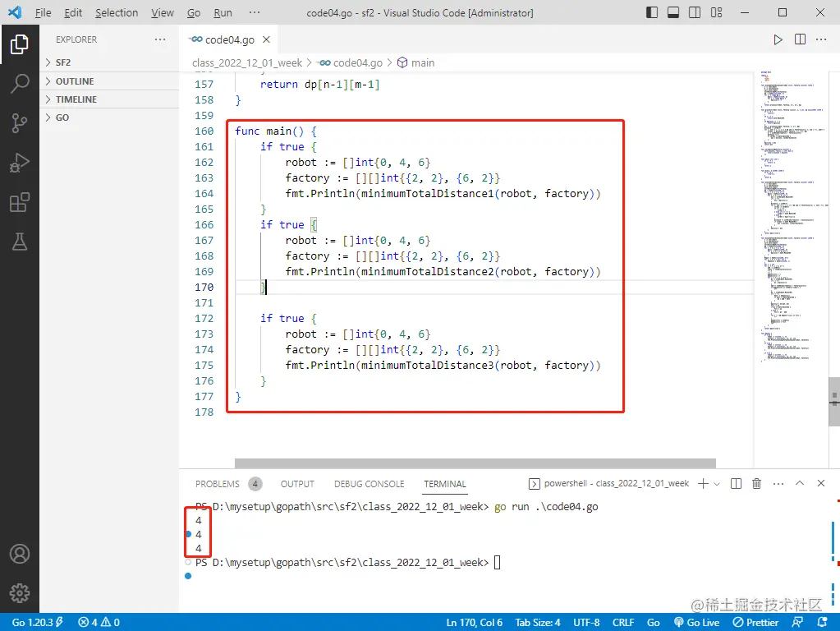Select the code04.go editor tab
This screenshot has height=631, width=840.
point(229,39)
